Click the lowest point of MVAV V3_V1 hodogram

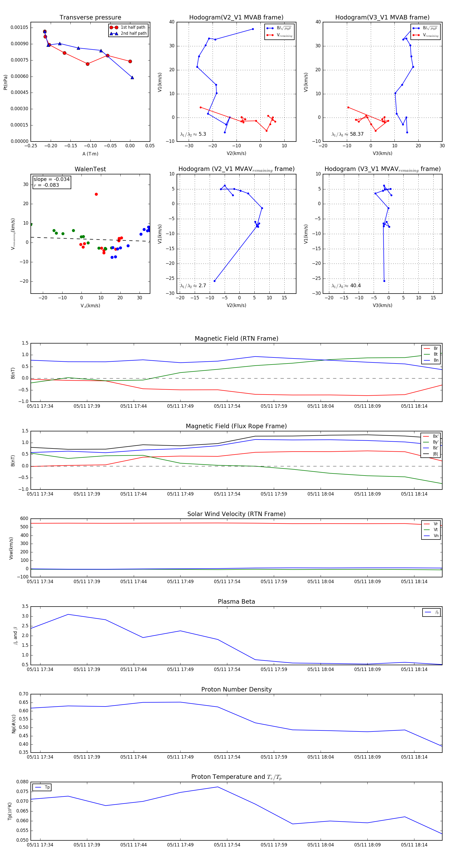tap(384, 281)
